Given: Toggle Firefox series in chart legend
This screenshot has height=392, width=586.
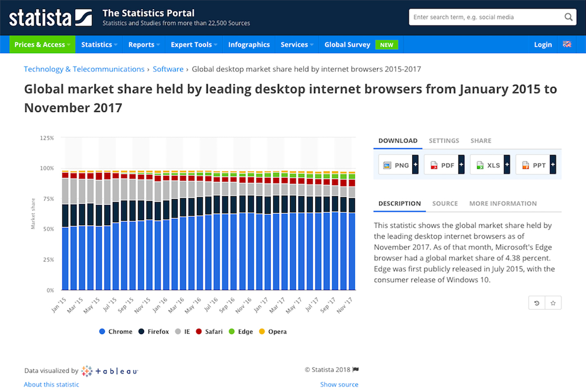Looking at the screenshot, I should 154,332.
